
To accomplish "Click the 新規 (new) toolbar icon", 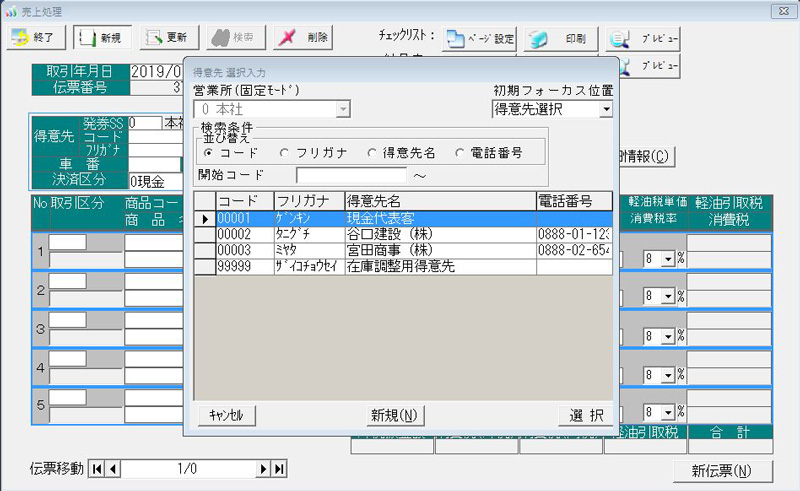I will coord(101,38).
